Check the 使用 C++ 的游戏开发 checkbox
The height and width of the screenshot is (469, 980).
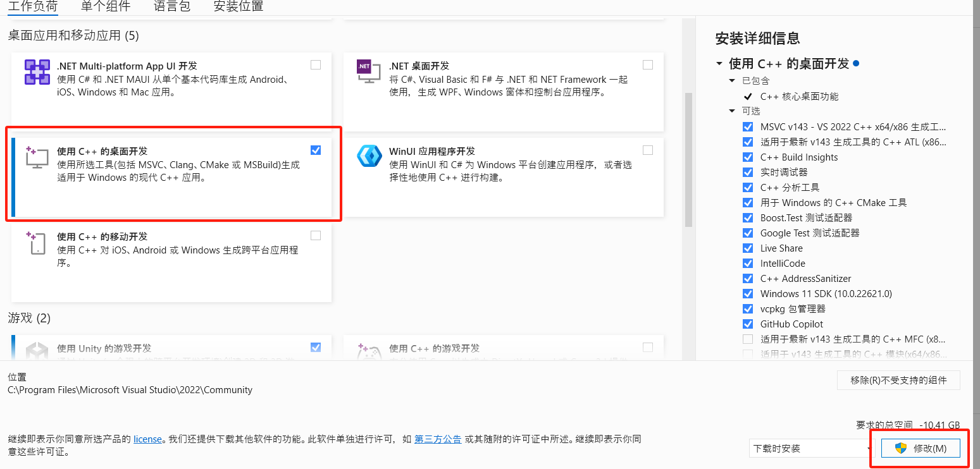click(648, 347)
